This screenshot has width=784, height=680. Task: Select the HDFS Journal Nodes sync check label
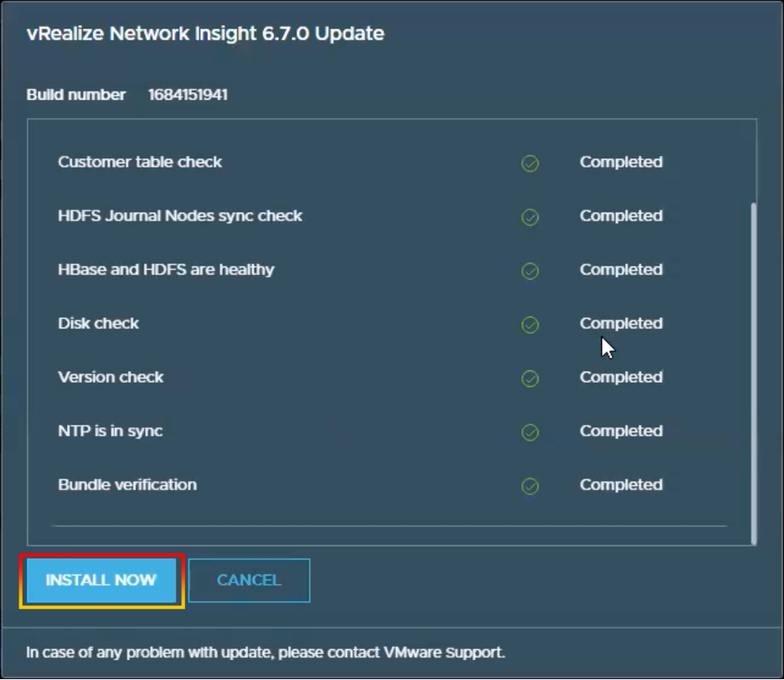180,216
